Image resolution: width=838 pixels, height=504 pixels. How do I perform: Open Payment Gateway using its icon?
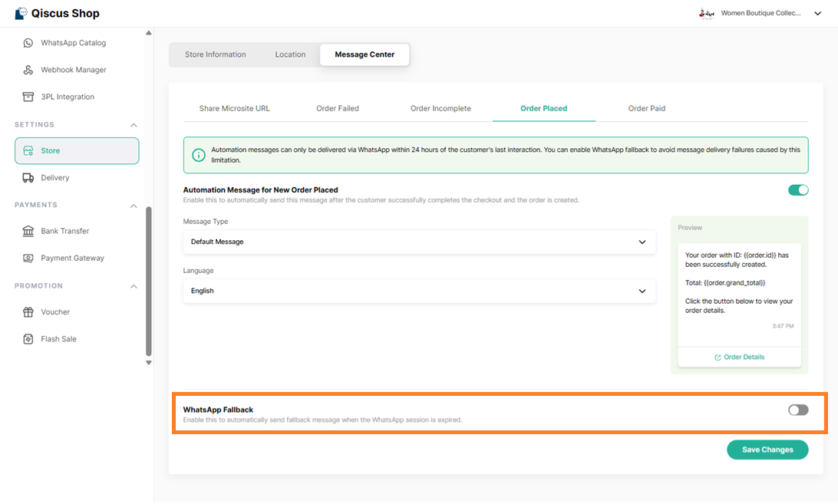[x=28, y=259]
